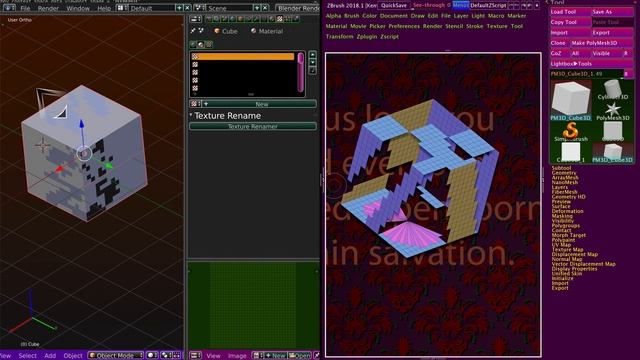The height and width of the screenshot is (360, 640).
Task: Open the properties editor type selector
Action: point(196,19)
